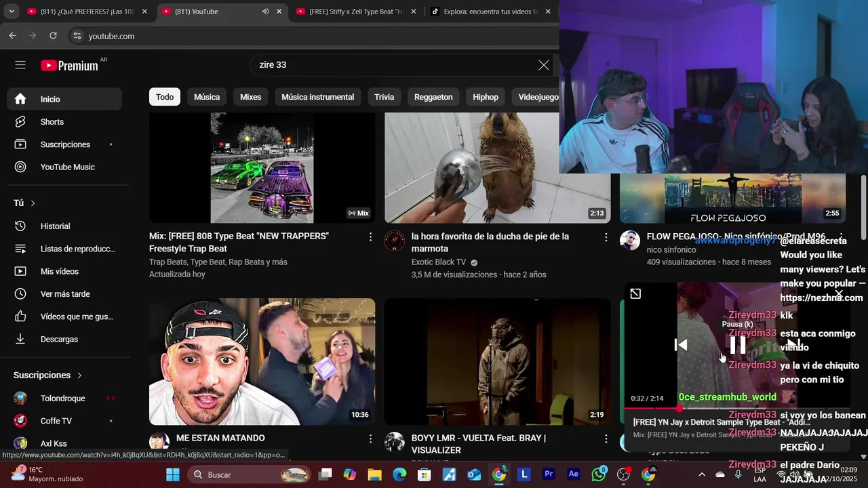Open Premiere Pro from the taskbar
Image resolution: width=868 pixels, height=488 pixels.
tap(549, 474)
